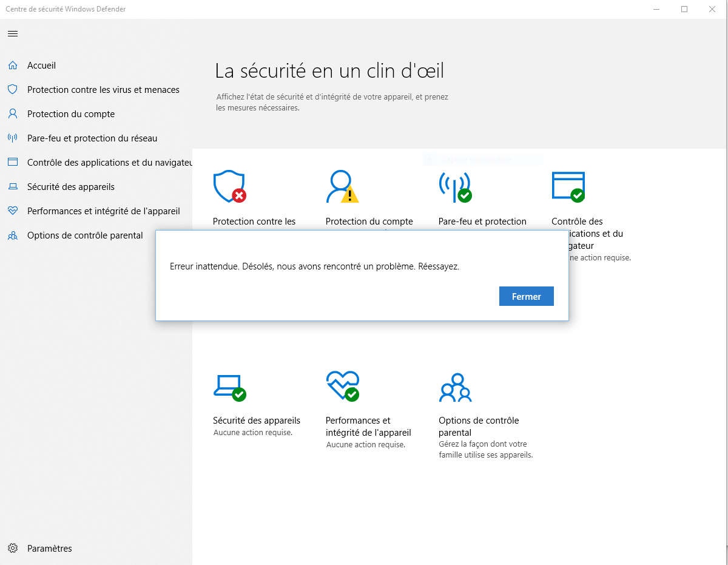Click 'Gérez la façon dont votre famille' description
Image resolution: width=728 pixels, height=565 pixels.
(x=485, y=450)
